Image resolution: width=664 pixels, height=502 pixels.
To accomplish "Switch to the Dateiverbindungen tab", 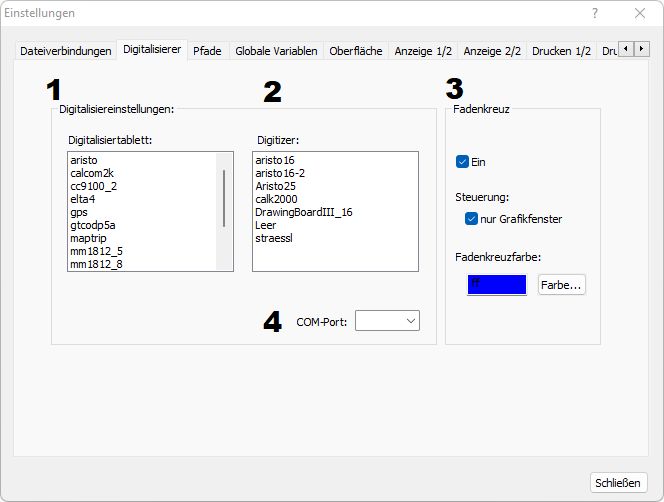I will tap(65, 50).
